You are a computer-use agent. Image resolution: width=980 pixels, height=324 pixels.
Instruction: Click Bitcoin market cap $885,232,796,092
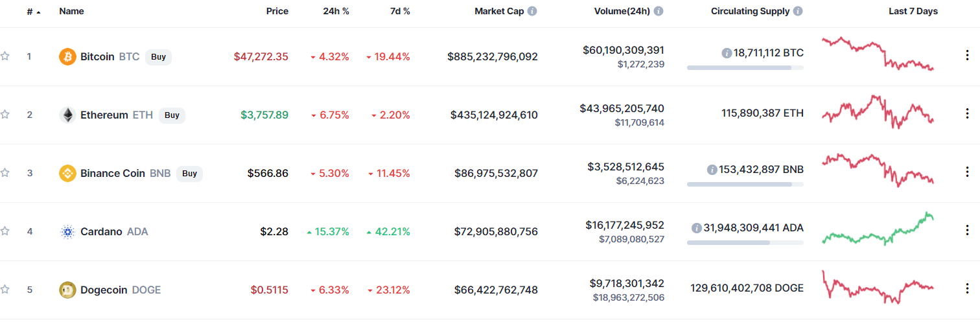click(x=493, y=56)
